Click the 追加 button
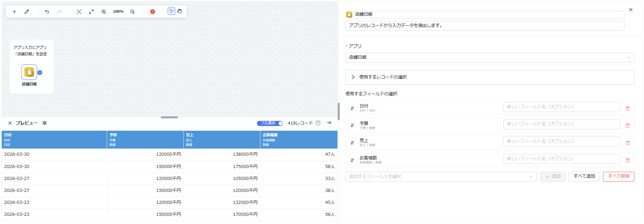Image resolution: width=644 pixels, height=224 pixels. tap(552, 177)
